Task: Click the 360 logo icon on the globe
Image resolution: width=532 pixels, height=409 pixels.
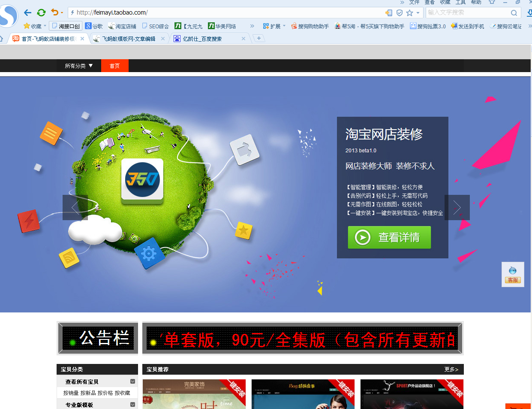Action: pyautogui.click(x=142, y=179)
